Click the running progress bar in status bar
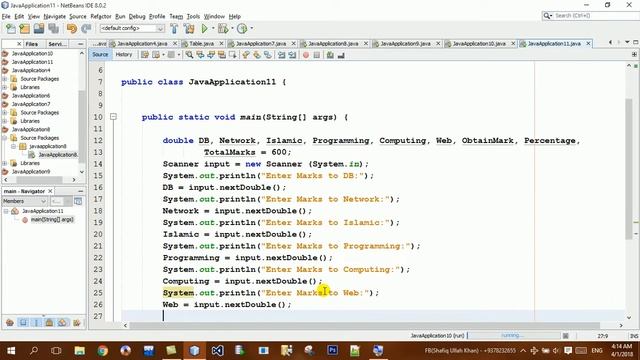This screenshot has width=640, height=360. [514, 336]
